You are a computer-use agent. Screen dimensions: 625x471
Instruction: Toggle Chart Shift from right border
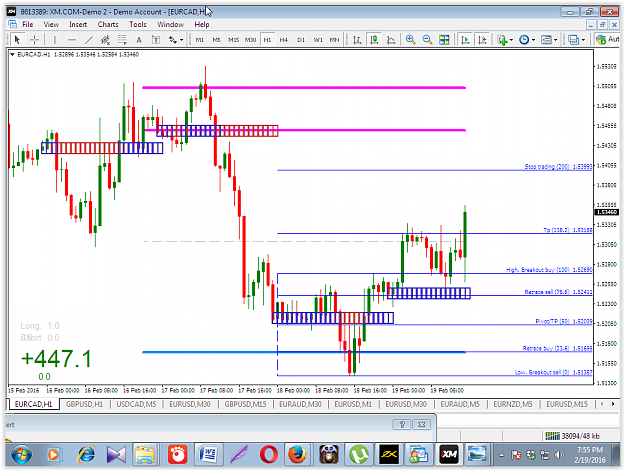[482, 39]
